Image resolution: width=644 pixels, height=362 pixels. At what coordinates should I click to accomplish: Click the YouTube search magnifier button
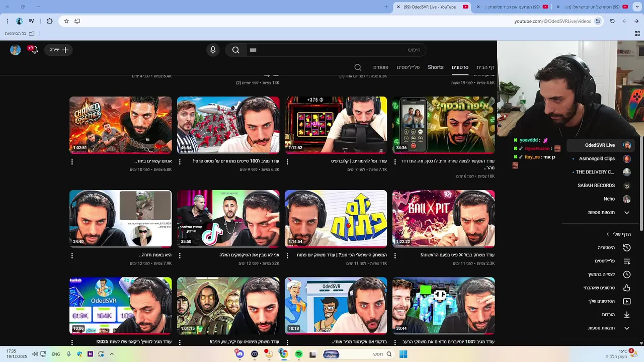tap(235, 50)
